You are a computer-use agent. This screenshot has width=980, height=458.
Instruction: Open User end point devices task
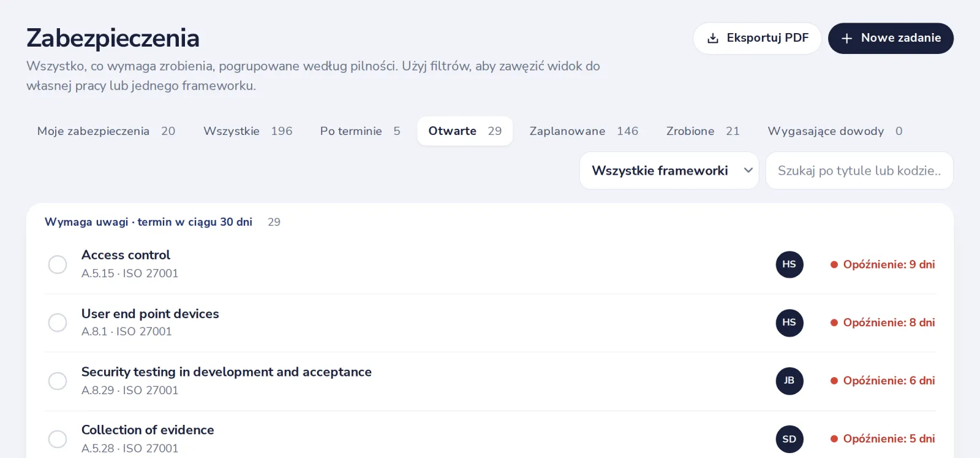pos(150,314)
